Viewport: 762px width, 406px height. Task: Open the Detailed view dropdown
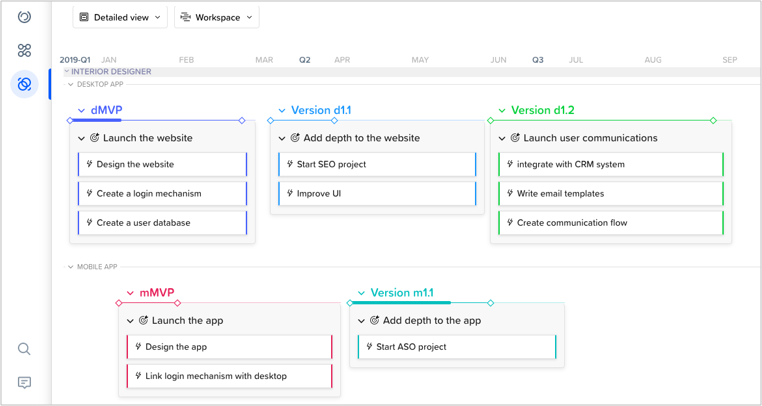coord(120,17)
